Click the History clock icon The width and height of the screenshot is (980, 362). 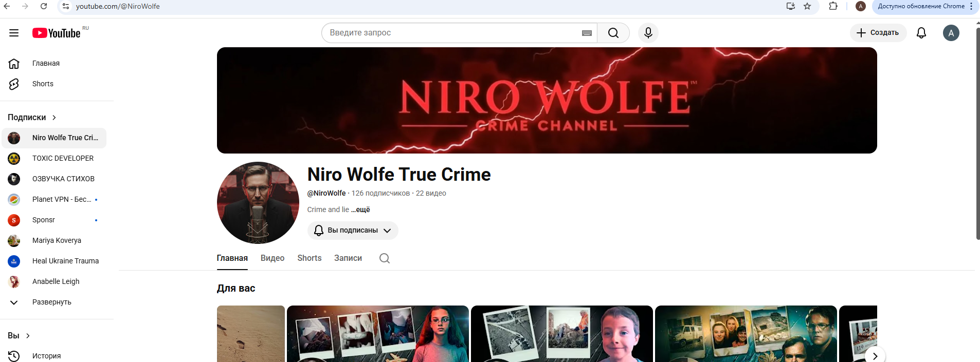[x=14, y=356]
